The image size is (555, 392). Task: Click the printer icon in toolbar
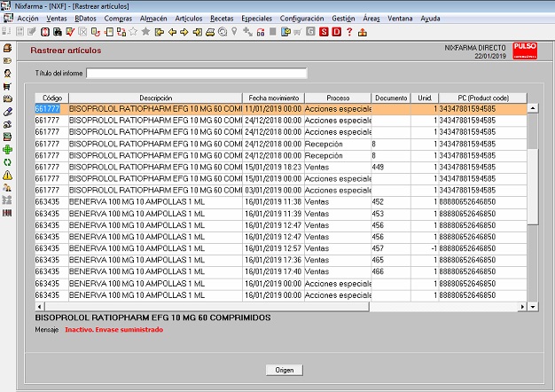(x=210, y=32)
